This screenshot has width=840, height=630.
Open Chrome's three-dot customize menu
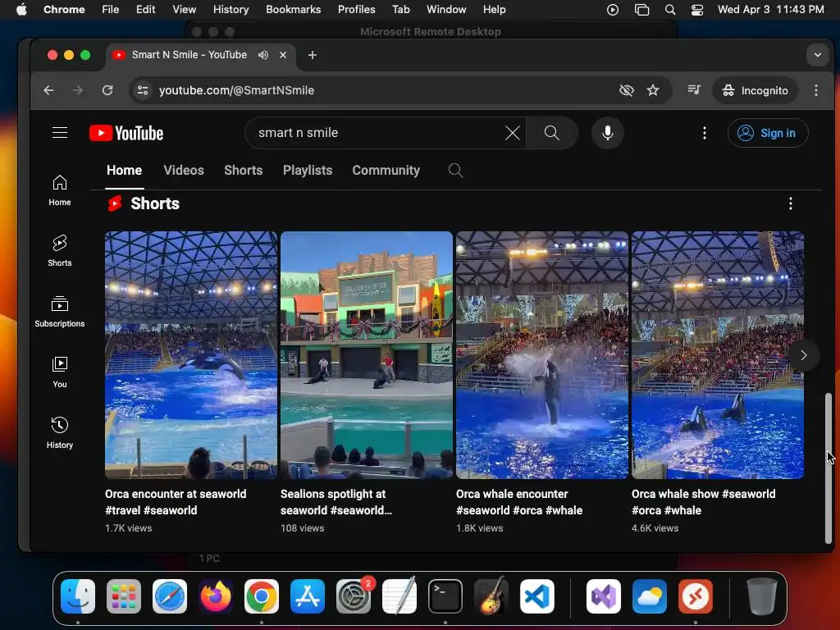(816, 90)
